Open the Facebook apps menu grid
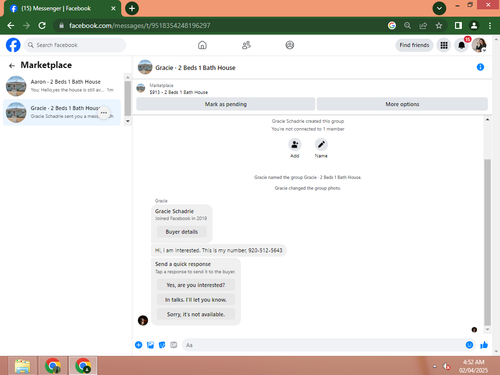Viewport: 500px width, 375px height. tap(444, 45)
